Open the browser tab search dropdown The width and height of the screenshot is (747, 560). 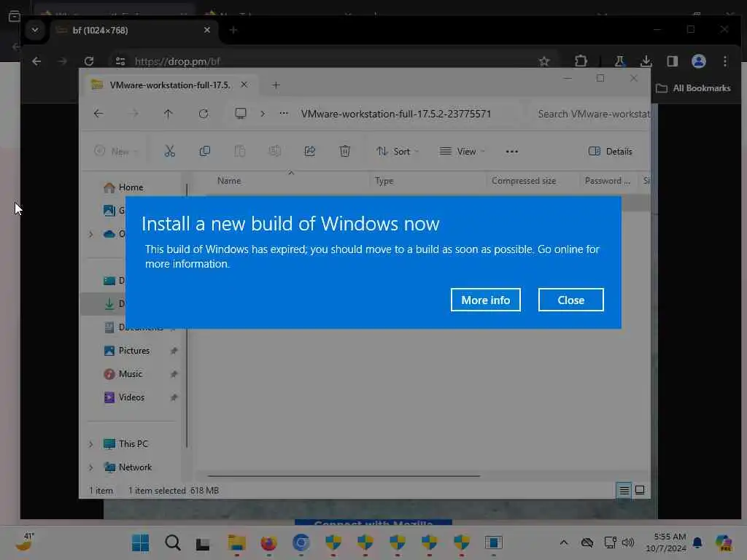(35, 30)
